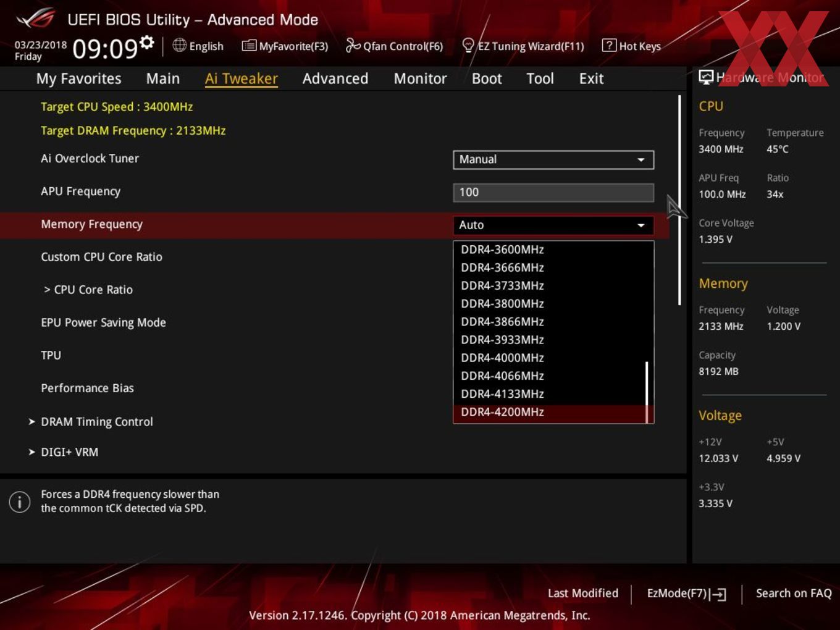Select the Performance Bias setting
840x630 pixels.
(87, 388)
